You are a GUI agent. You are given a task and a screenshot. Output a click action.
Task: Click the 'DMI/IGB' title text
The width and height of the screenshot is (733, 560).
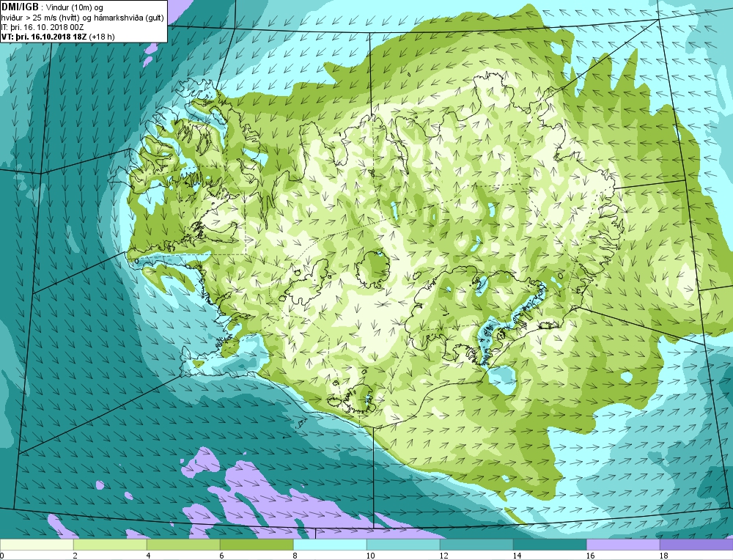point(20,7)
